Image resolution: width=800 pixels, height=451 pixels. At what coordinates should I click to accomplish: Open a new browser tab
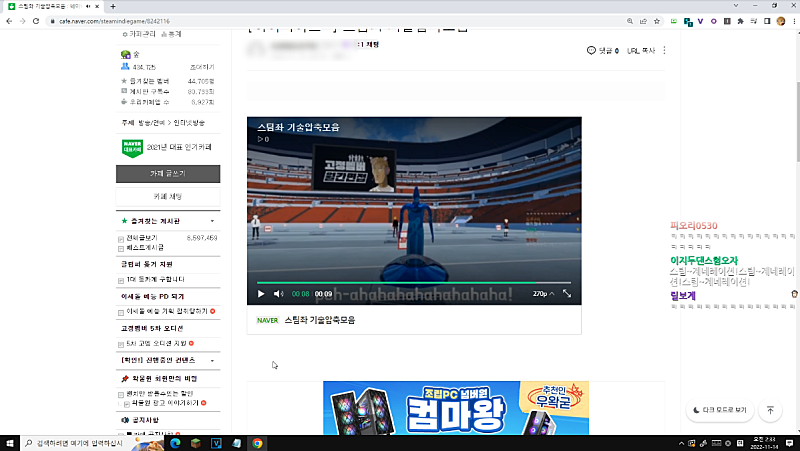[x=113, y=6]
